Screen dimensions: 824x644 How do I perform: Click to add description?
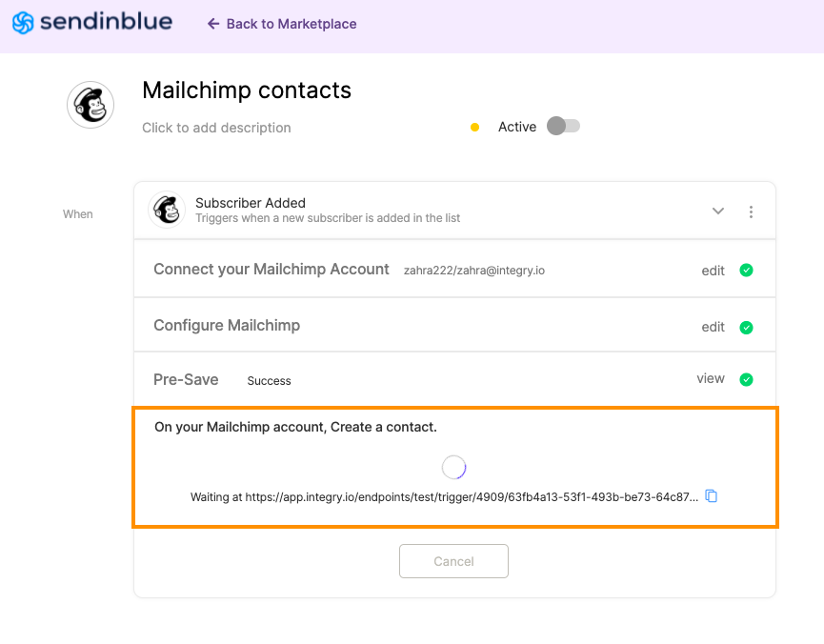216,128
